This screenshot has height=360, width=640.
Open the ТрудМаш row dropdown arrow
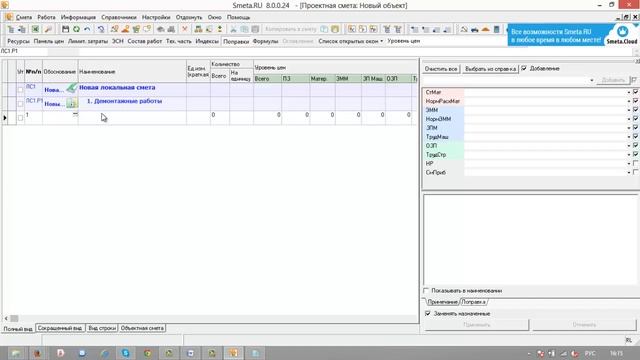pyautogui.click(x=629, y=137)
